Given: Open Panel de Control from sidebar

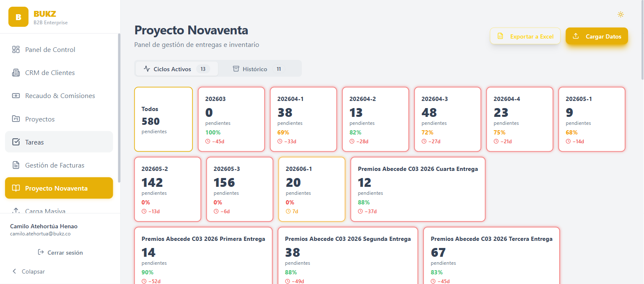Looking at the screenshot, I should click(59, 49).
